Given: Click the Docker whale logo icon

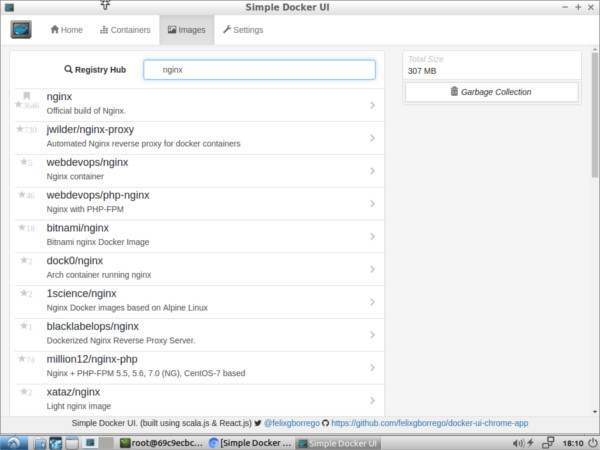Looking at the screenshot, I should click(21, 29).
